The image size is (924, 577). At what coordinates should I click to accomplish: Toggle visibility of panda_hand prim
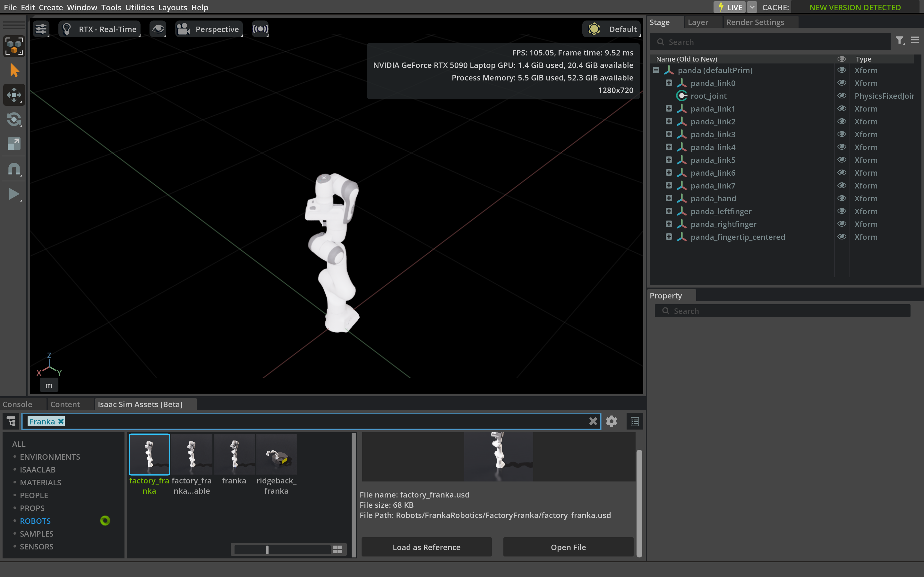(x=842, y=198)
